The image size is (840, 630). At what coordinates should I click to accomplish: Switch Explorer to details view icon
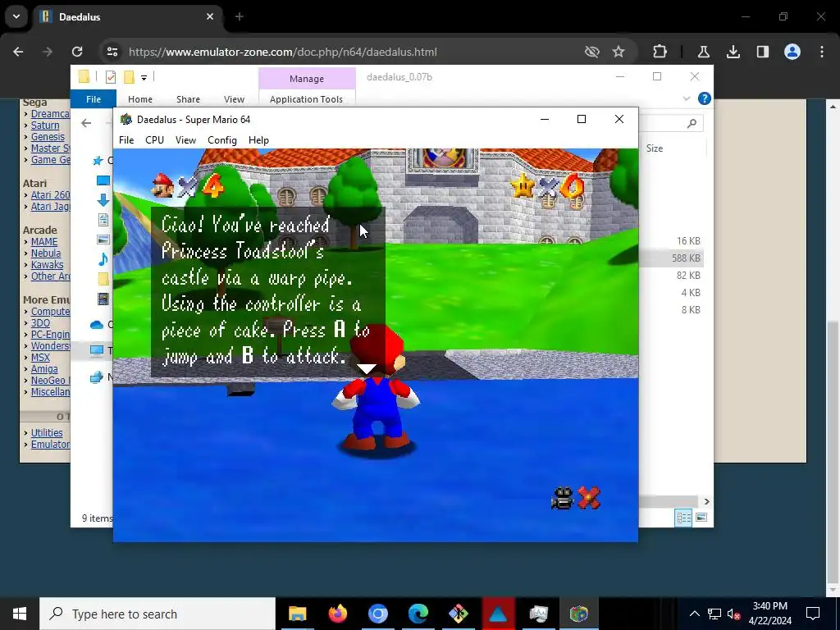point(683,518)
